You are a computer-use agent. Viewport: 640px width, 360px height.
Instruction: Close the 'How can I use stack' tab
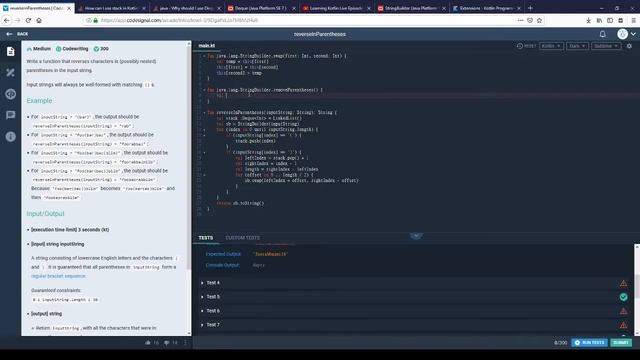point(144,8)
